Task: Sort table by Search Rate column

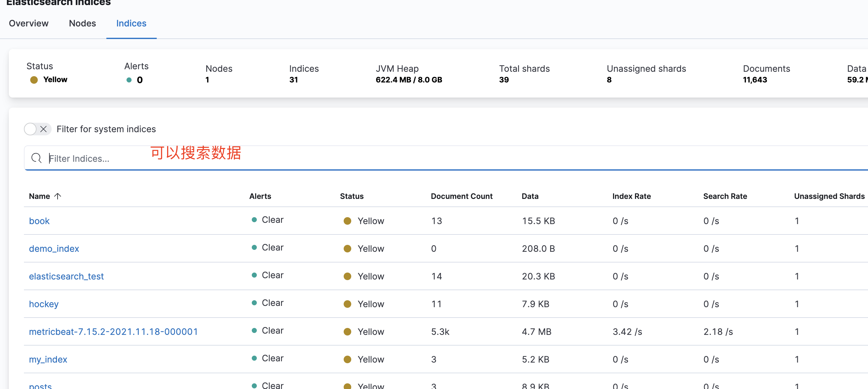Action: 725,196
